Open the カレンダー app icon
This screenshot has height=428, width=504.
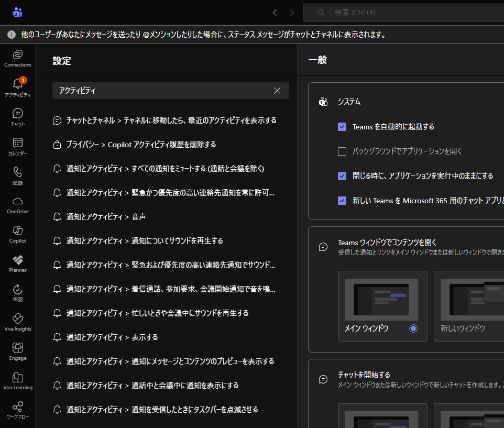point(18,146)
